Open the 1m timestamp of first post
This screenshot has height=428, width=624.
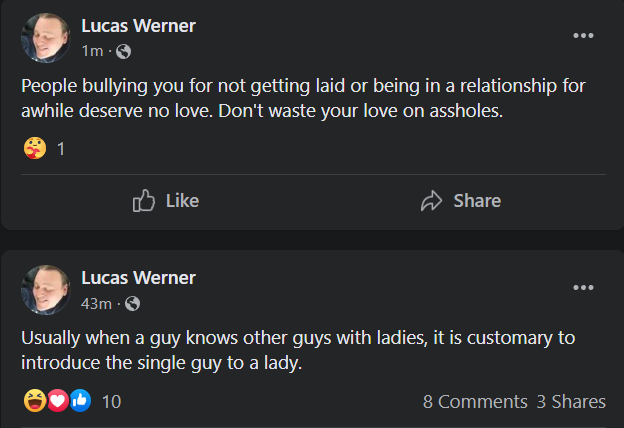[x=92, y=51]
